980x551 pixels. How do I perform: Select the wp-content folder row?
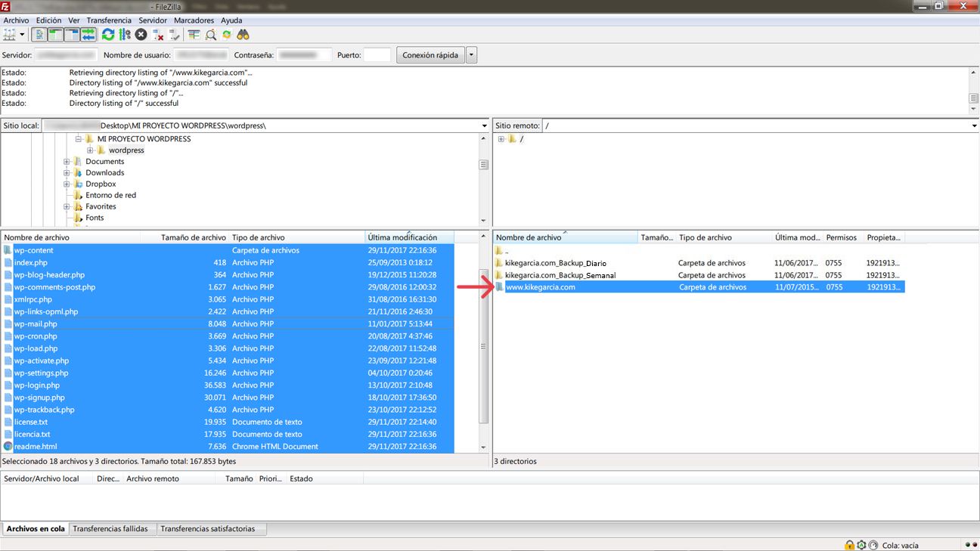coord(228,250)
